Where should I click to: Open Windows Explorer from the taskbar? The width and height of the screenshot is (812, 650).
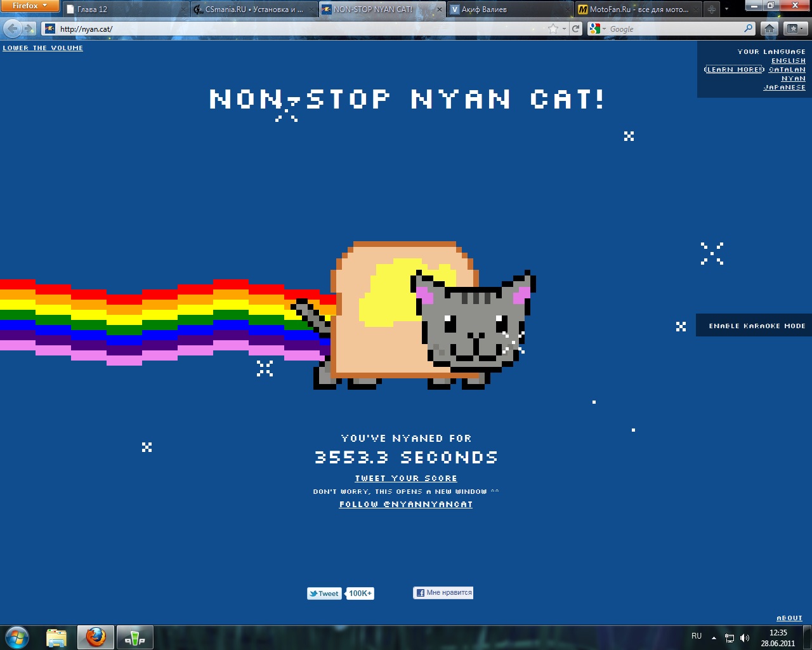[x=56, y=637]
